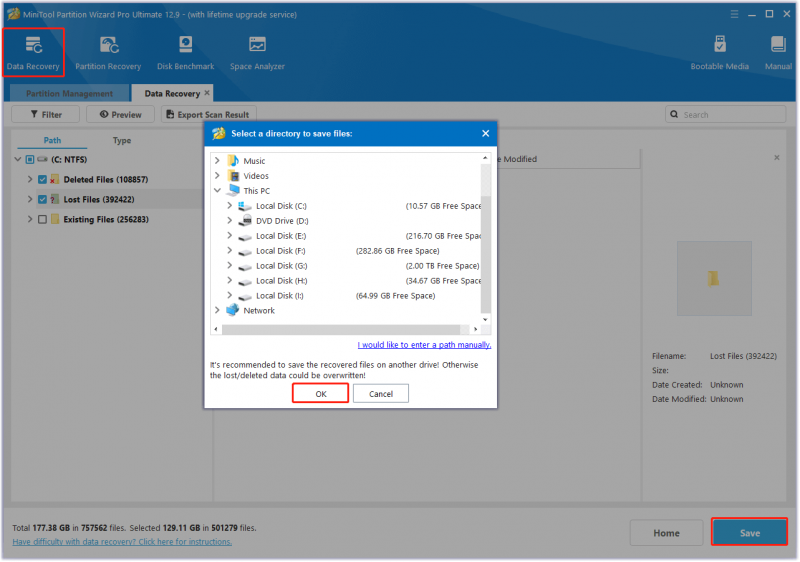Click the C: NTFS drive icon in the tree
The height and width of the screenshot is (562, 800).
43,160
